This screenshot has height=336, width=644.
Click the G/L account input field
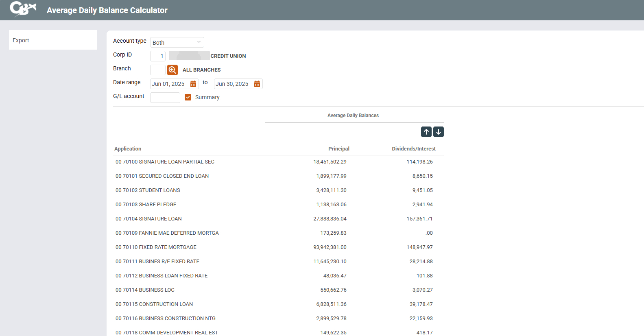point(165,98)
